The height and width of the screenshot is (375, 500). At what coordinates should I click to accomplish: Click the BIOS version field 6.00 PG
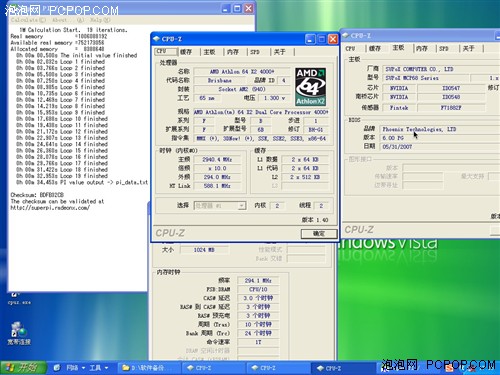(439, 138)
